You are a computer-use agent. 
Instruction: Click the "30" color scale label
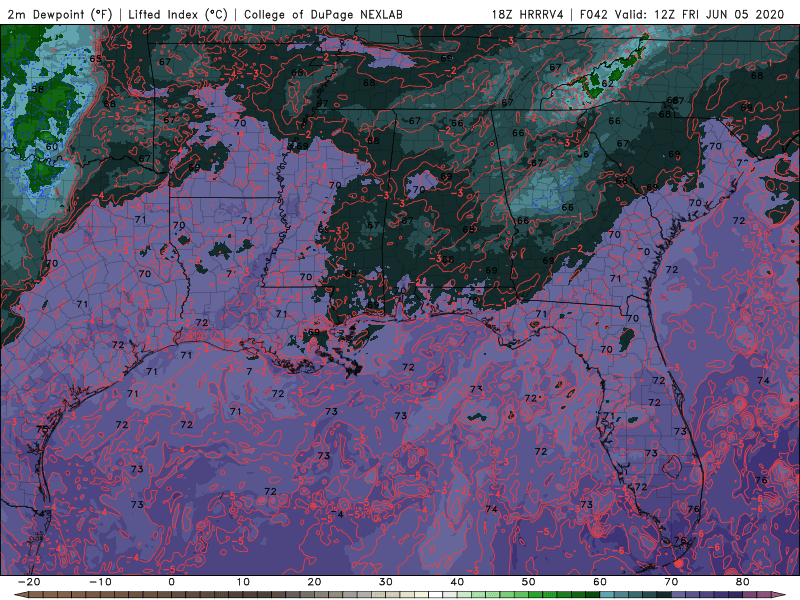(x=386, y=582)
